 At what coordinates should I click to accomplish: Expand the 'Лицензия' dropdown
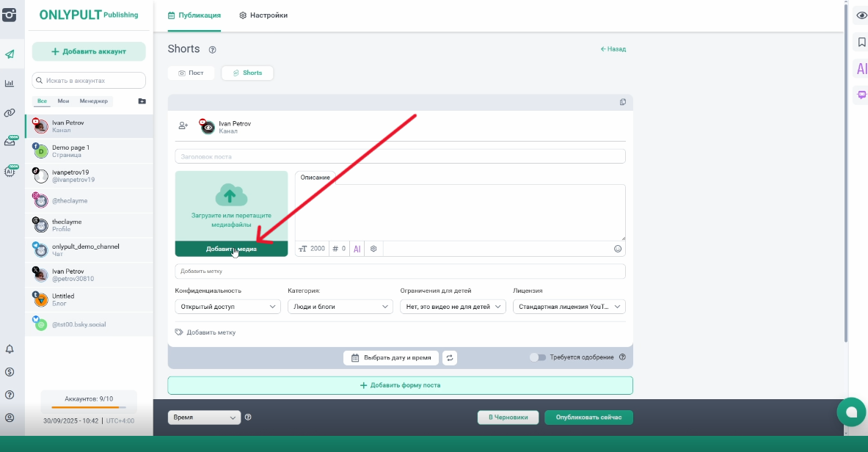point(569,307)
